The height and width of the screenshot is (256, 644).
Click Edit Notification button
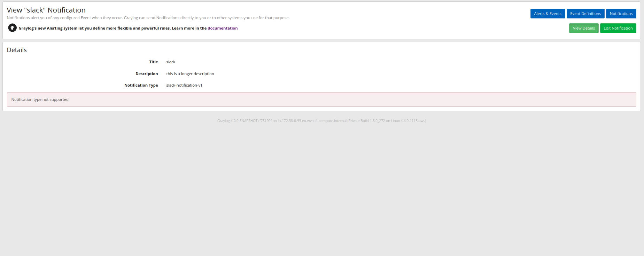(618, 28)
